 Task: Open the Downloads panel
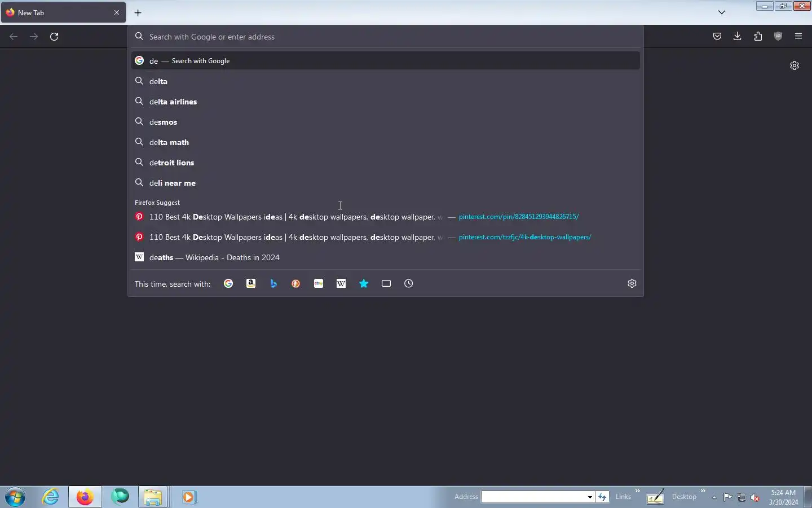tap(738, 36)
